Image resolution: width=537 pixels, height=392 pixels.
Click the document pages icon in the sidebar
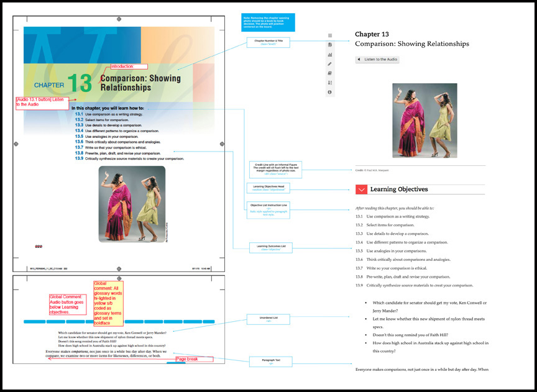pos(330,45)
